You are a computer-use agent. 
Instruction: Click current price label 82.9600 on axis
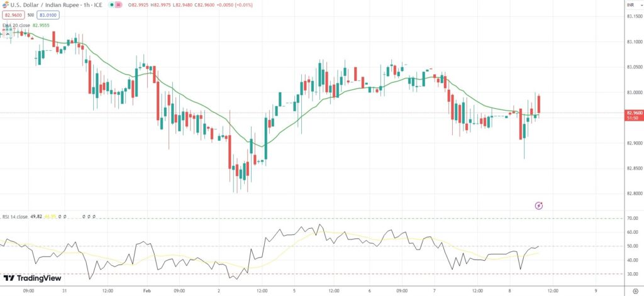point(633,112)
